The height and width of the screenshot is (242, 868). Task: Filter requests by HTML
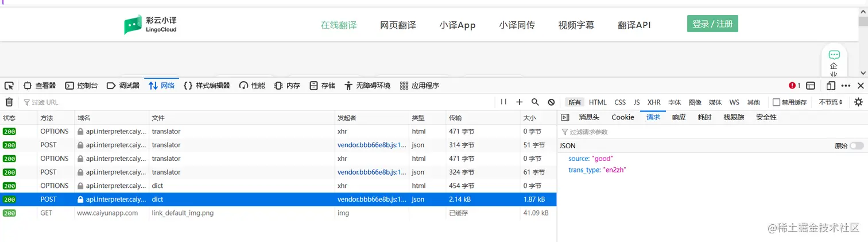(598, 102)
